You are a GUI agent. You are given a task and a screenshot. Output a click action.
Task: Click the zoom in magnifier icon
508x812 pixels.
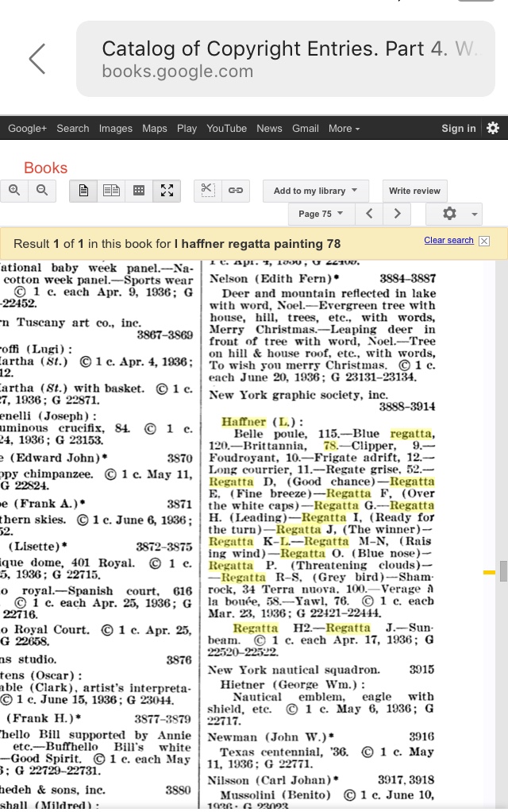click(14, 191)
